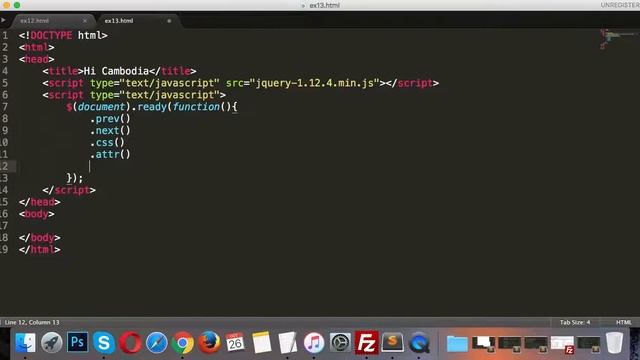
Task: Open Tab Size: 4 selector
Action: (575, 322)
